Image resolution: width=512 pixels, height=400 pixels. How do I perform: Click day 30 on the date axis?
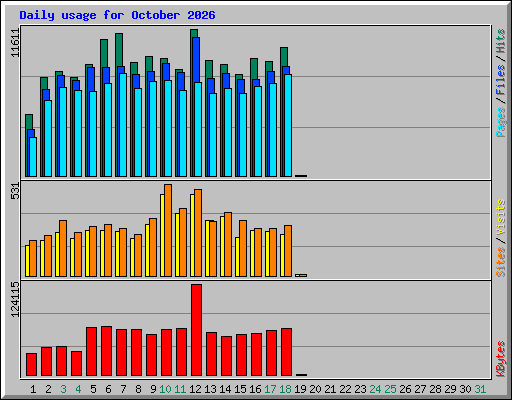click(465, 389)
